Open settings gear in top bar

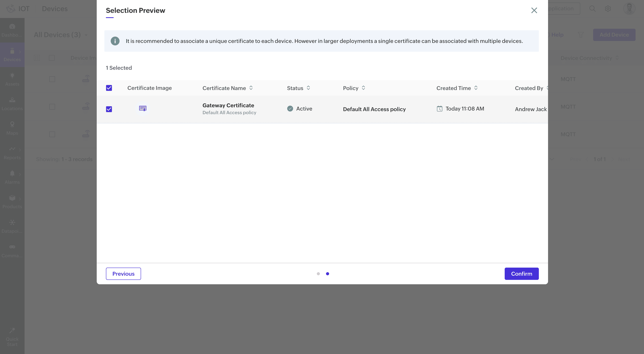[608, 9]
